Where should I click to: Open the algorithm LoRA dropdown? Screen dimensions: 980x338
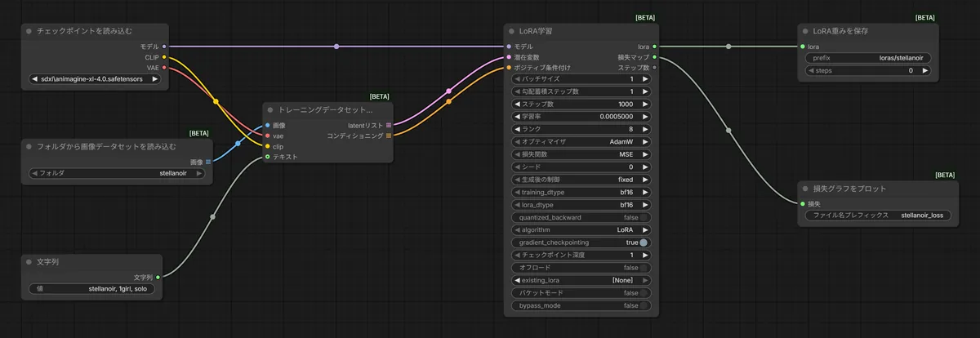(582, 230)
